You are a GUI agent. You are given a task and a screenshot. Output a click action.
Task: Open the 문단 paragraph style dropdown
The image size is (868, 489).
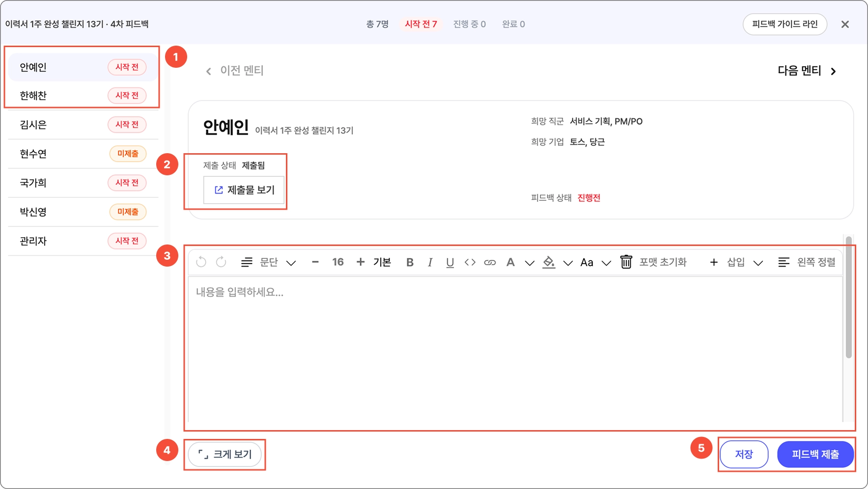[268, 262]
